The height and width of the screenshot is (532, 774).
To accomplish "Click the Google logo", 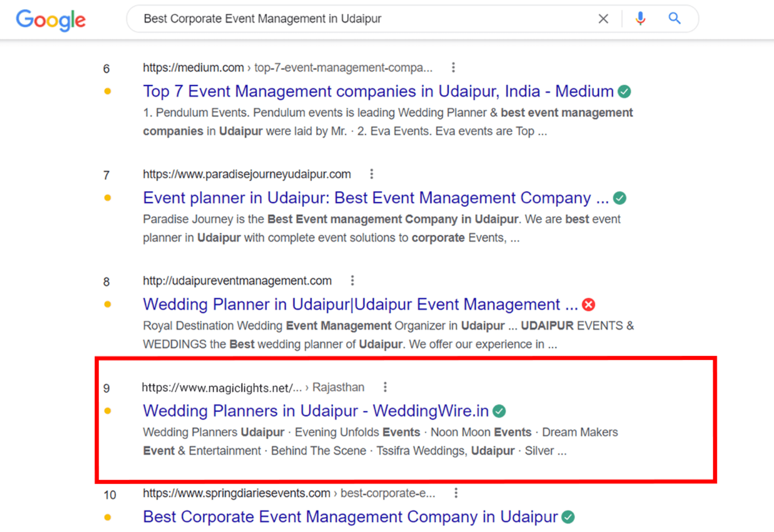I will 51,20.
